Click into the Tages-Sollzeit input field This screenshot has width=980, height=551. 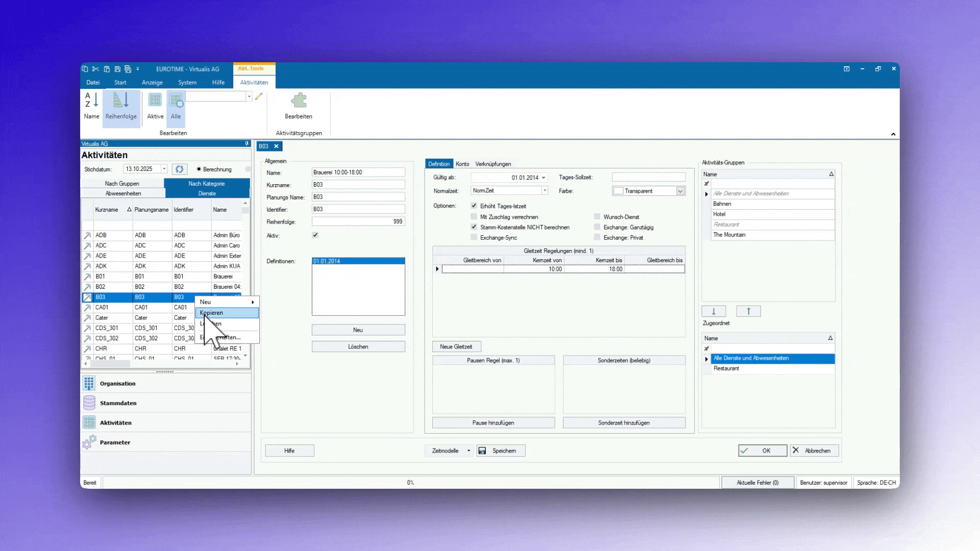[x=648, y=177]
